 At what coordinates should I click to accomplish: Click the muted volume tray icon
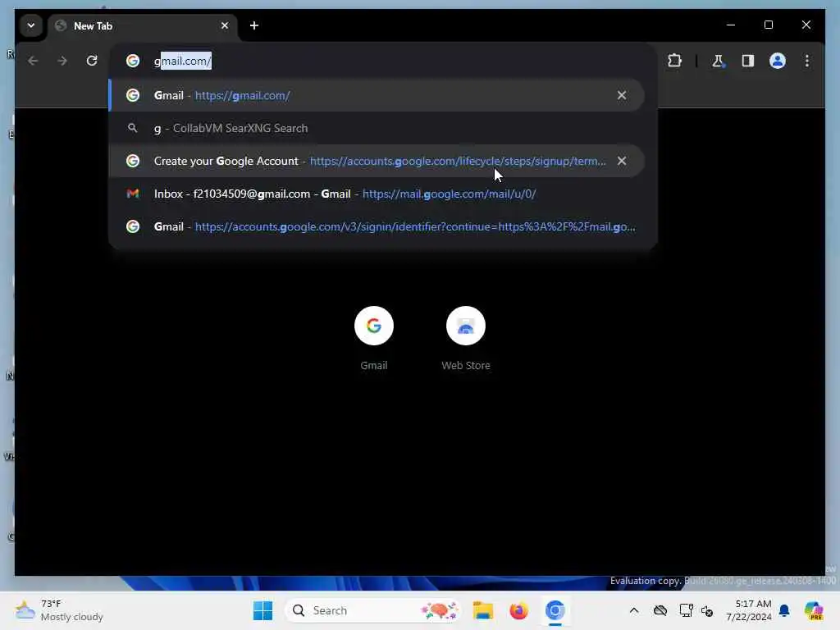[x=707, y=610]
